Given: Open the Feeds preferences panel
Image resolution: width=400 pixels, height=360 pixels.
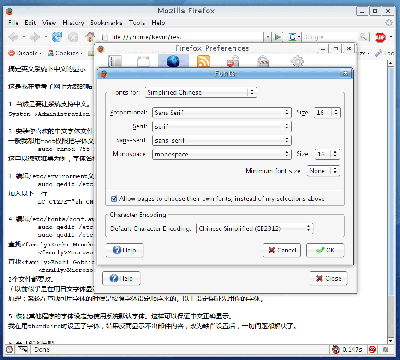Looking at the screenshot, I should tap(203, 61).
